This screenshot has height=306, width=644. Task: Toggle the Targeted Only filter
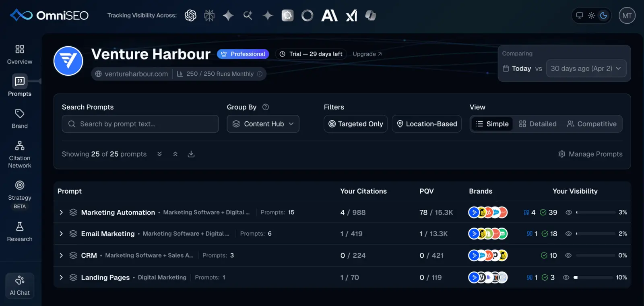click(x=356, y=124)
